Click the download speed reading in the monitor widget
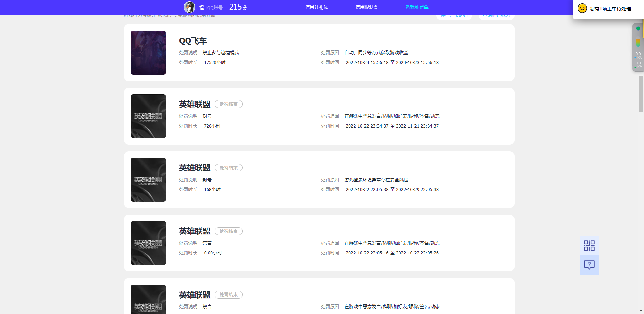This screenshot has width=644, height=314. point(638,65)
